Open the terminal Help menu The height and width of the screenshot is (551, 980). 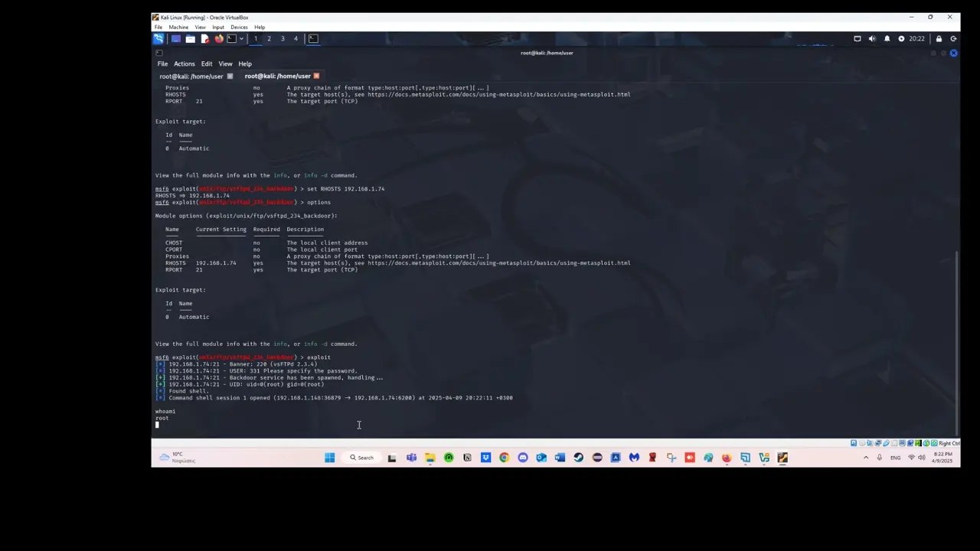point(245,64)
